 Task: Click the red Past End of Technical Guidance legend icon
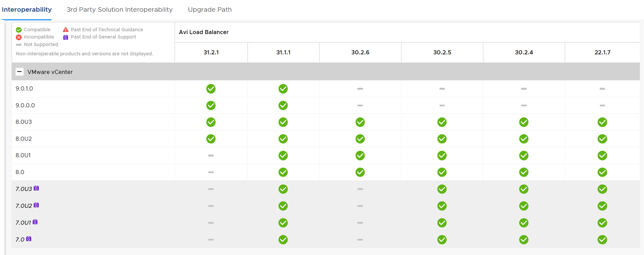click(66, 30)
